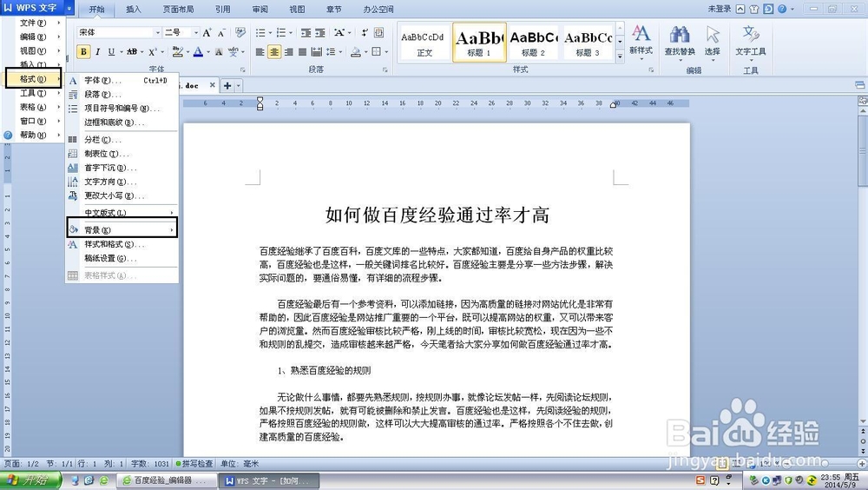Image resolution: width=868 pixels, height=490 pixels.
Task: Click the text highlight pen icon
Action: (177, 51)
